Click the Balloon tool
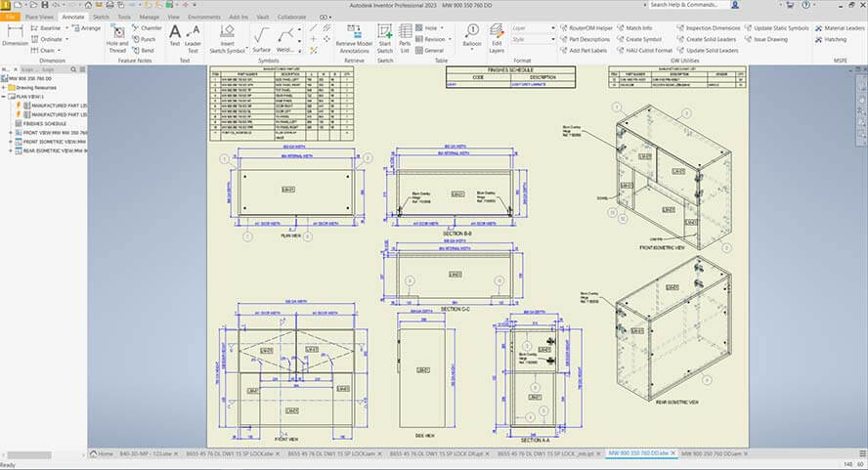Viewport: 868px width, 470px height. [471, 37]
